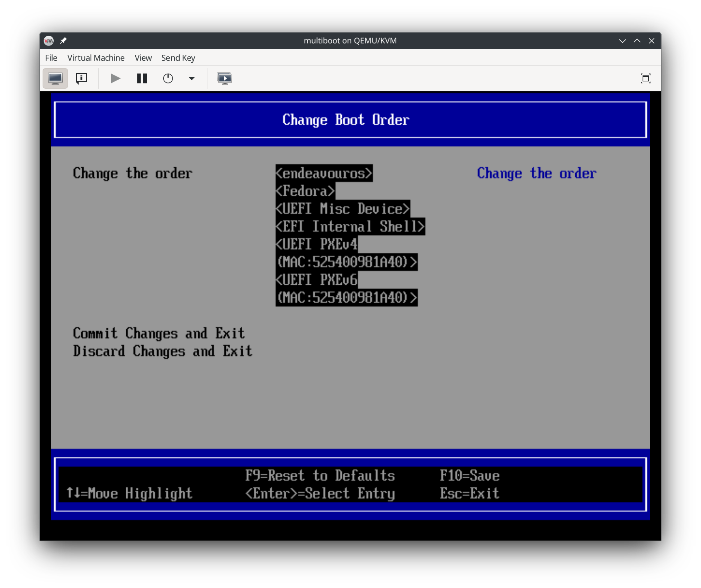
Task: Click the Run virtual machine play button
Action: point(115,78)
